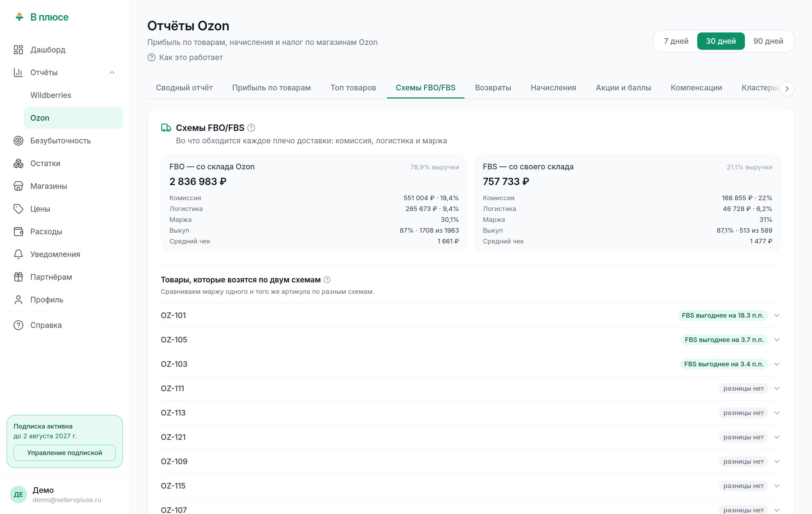Collapse the Отчёты sidebar section chevron
Viewport: 812px width, 514px height.
tap(112, 73)
